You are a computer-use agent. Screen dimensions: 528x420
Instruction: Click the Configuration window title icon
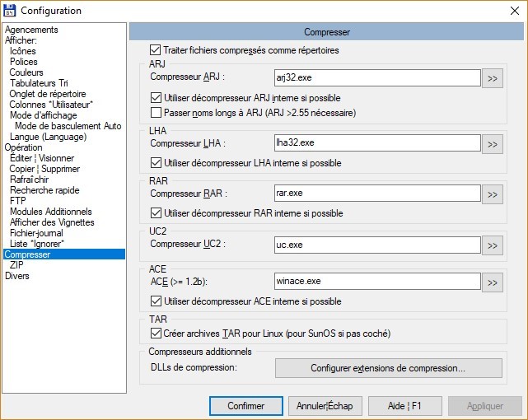10,11
